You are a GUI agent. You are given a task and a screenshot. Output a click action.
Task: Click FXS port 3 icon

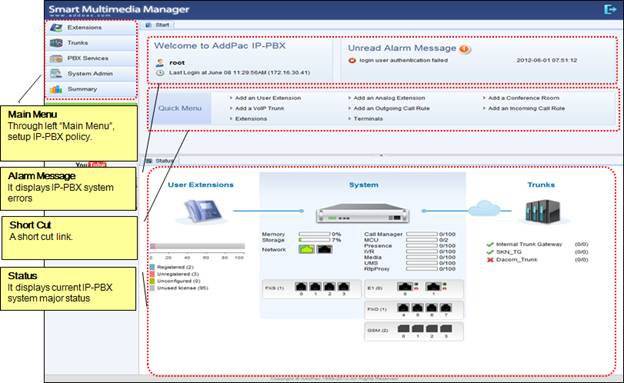343,287
